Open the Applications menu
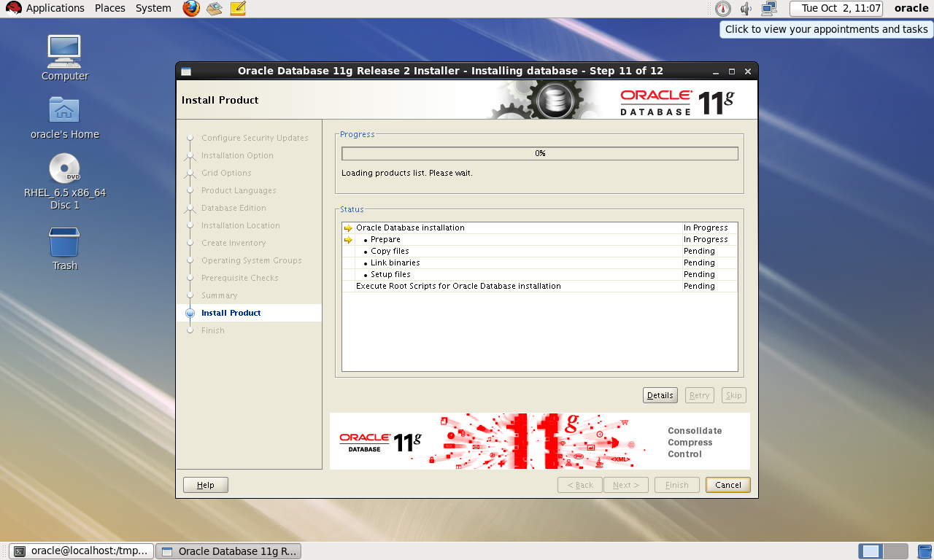 tap(45, 8)
